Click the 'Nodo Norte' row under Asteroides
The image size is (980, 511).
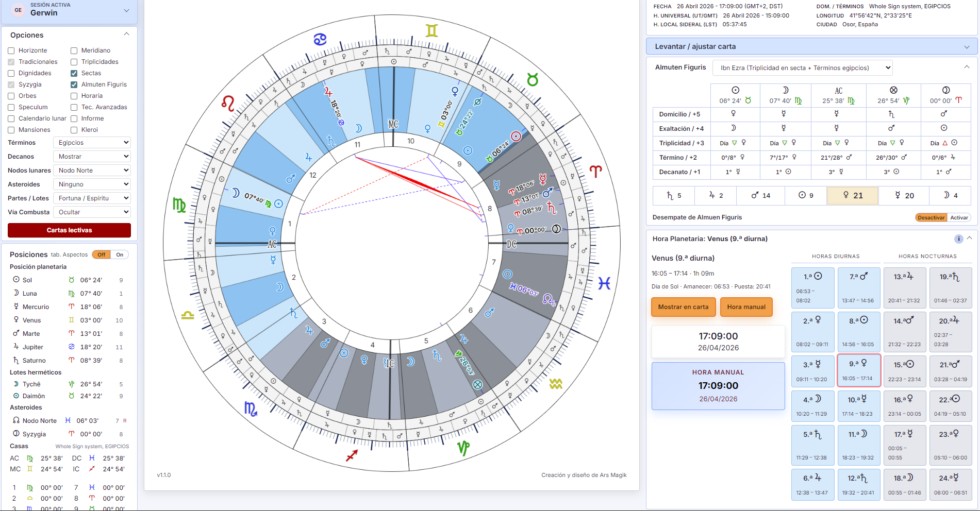pos(68,421)
